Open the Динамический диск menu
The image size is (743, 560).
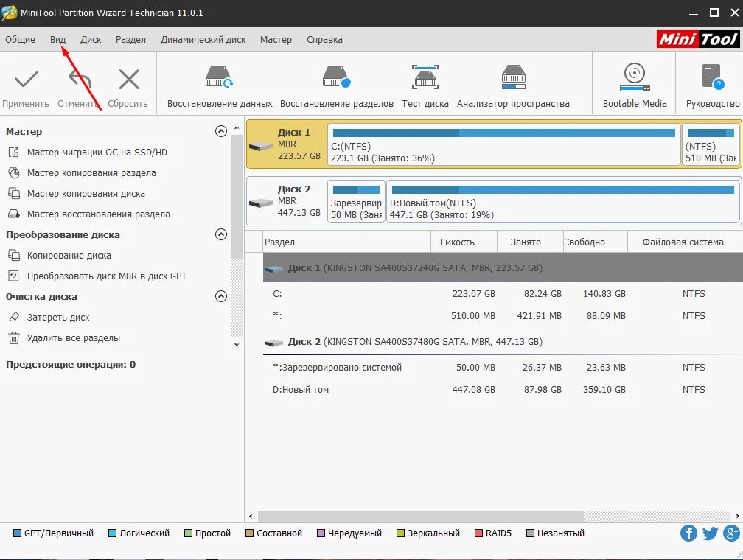203,39
